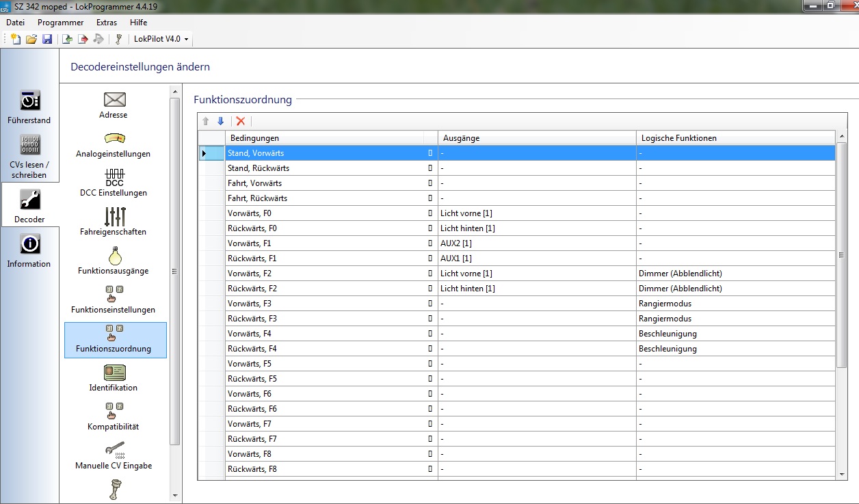Open the LokPilot V4.0 decoder dropdown
Viewport: 859px width, 504px height.
point(161,39)
